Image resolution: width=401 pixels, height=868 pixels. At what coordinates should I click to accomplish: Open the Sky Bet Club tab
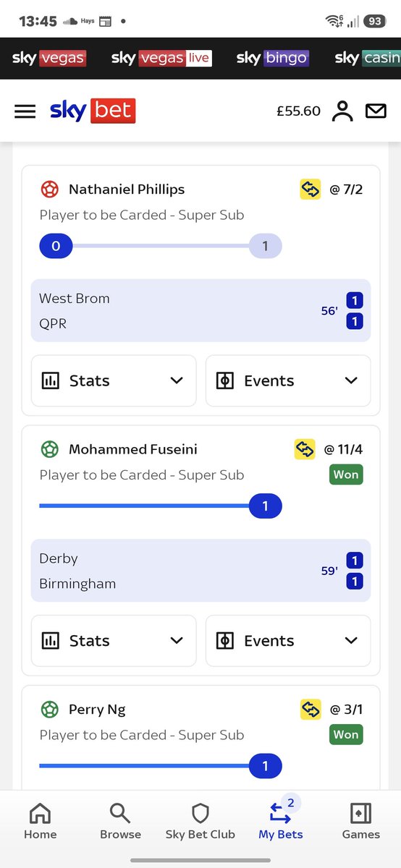coord(200,822)
